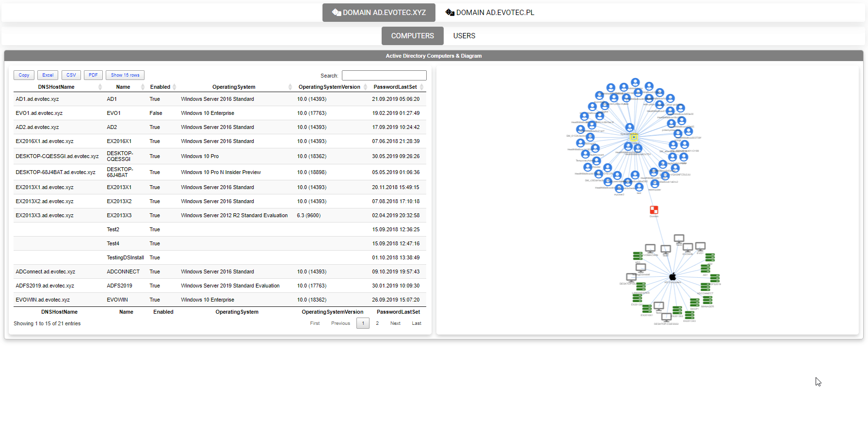
Task: Select the DHCP1 server icon
Action: coord(694,303)
